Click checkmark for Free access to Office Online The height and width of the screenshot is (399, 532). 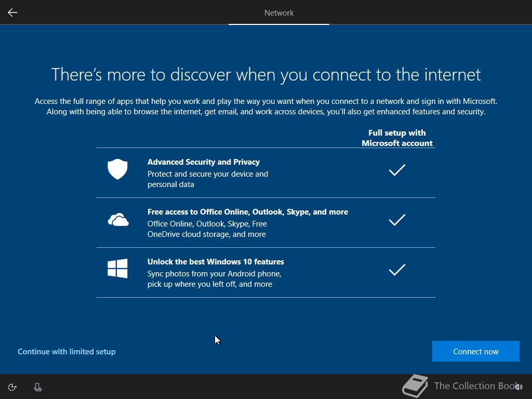[x=397, y=220]
